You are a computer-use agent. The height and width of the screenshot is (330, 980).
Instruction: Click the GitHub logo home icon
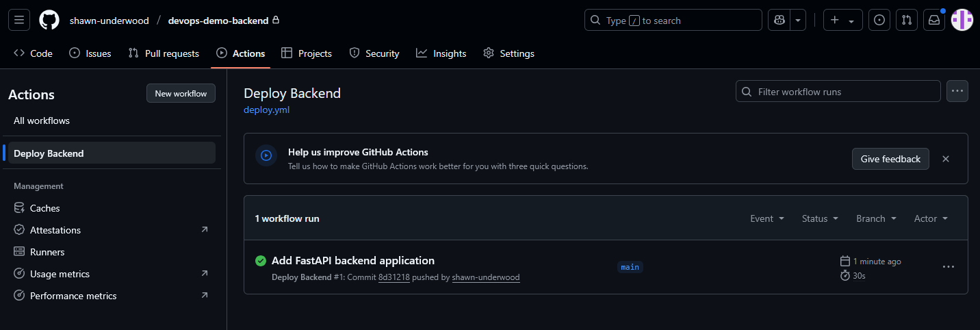pyautogui.click(x=49, y=20)
